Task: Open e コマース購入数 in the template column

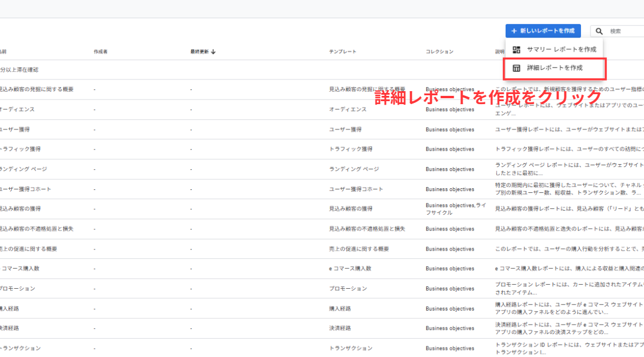Action: pos(350,269)
